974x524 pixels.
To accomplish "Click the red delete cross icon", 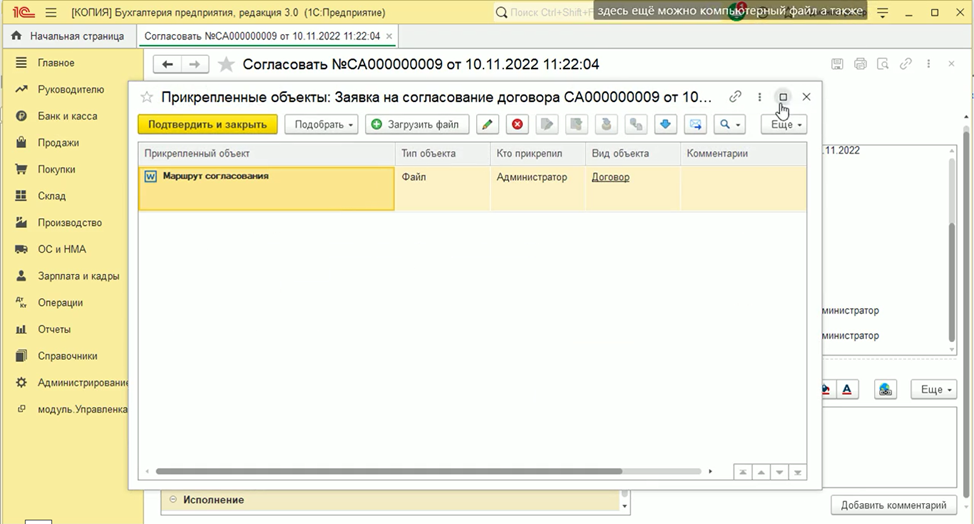I will [x=517, y=124].
